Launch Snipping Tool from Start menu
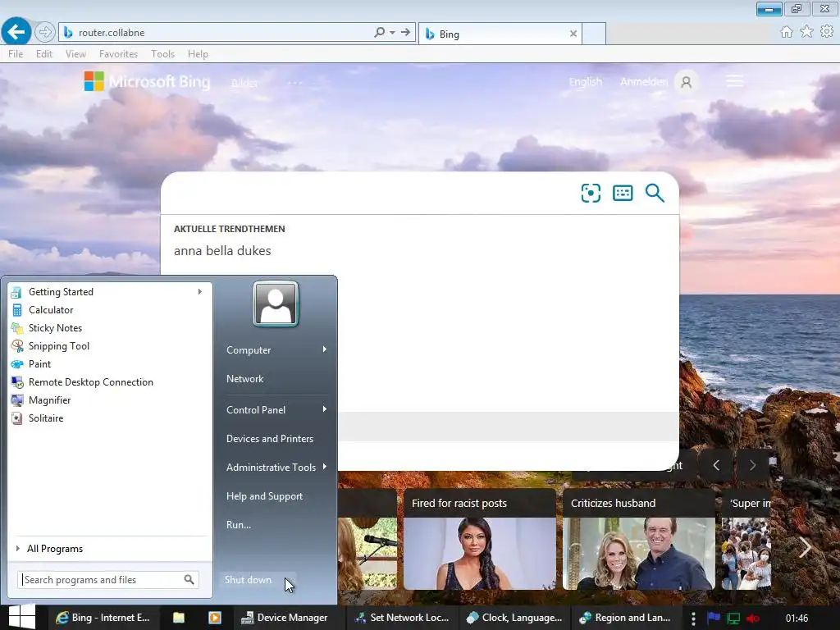 click(x=59, y=346)
